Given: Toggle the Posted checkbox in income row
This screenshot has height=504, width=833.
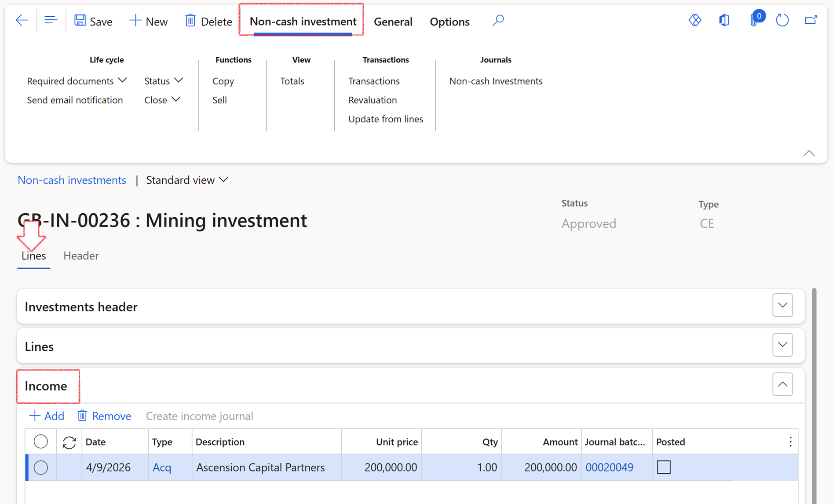Looking at the screenshot, I should click(x=664, y=467).
